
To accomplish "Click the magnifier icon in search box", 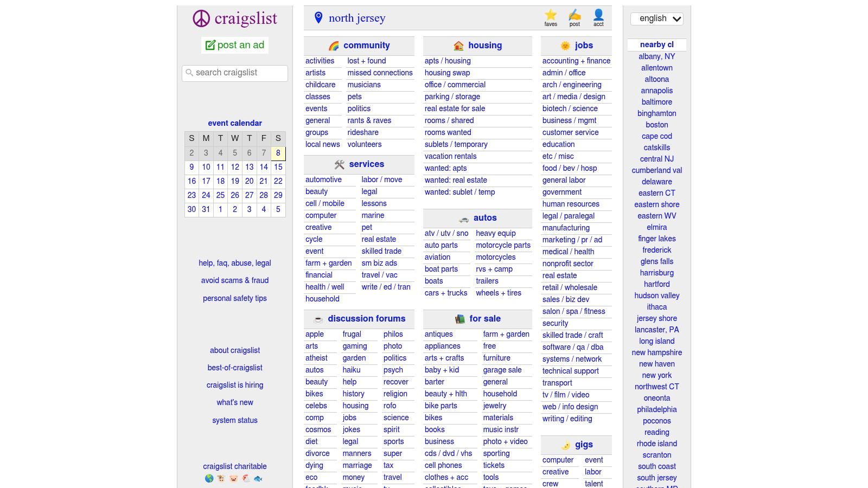I will tap(189, 73).
